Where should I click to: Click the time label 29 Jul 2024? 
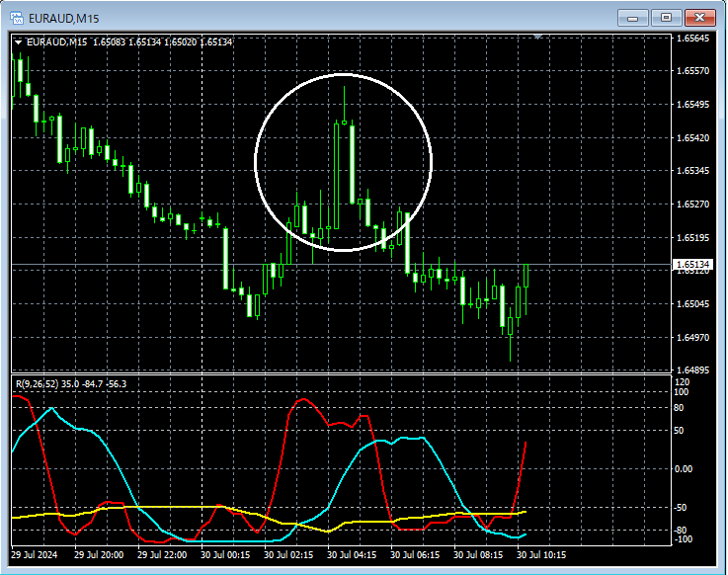(x=35, y=555)
